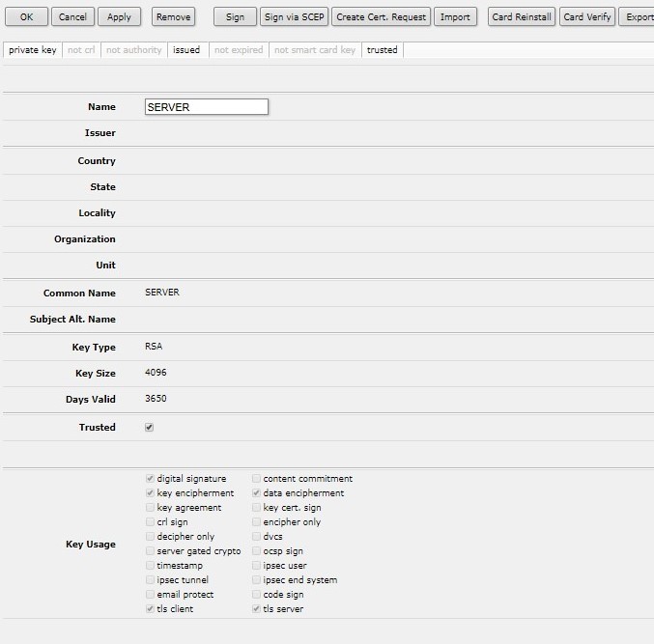
Task: Click the Key Type value RSA
Action: [154, 347]
